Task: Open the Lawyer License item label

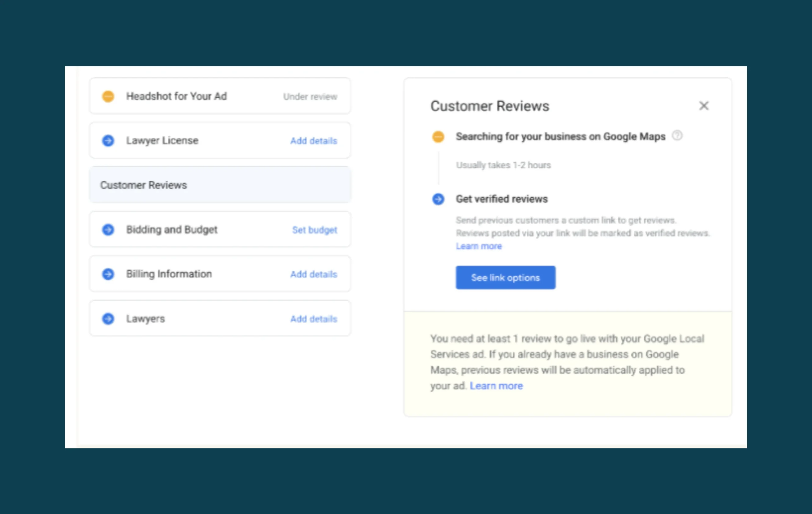Action: (x=162, y=141)
